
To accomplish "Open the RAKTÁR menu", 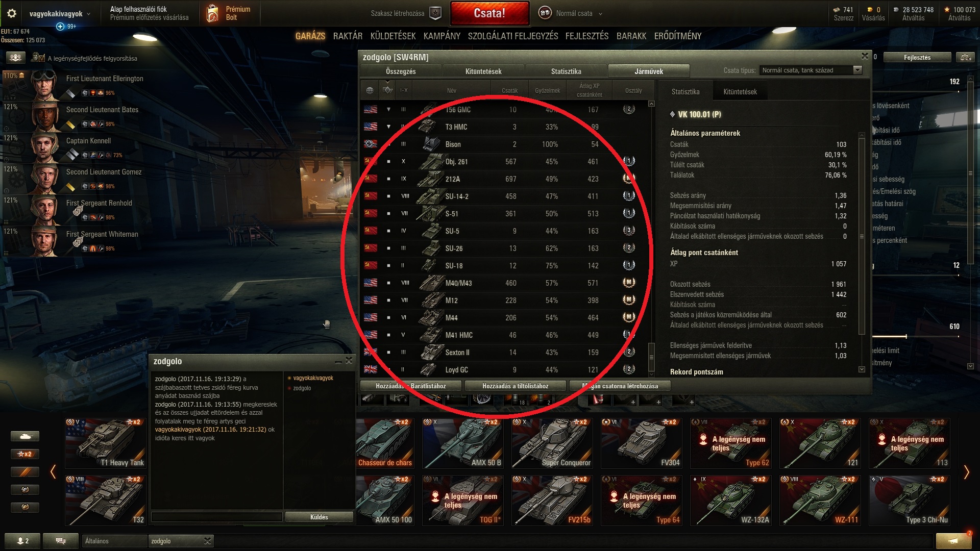I will pyautogui.click(x=348, y=36).
